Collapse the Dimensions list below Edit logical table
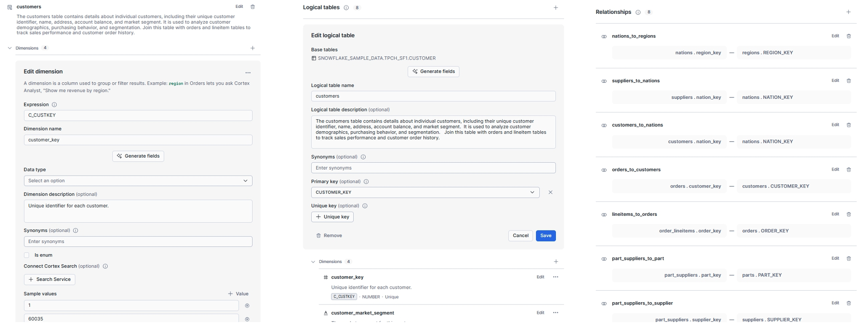 tap(313, 262)
